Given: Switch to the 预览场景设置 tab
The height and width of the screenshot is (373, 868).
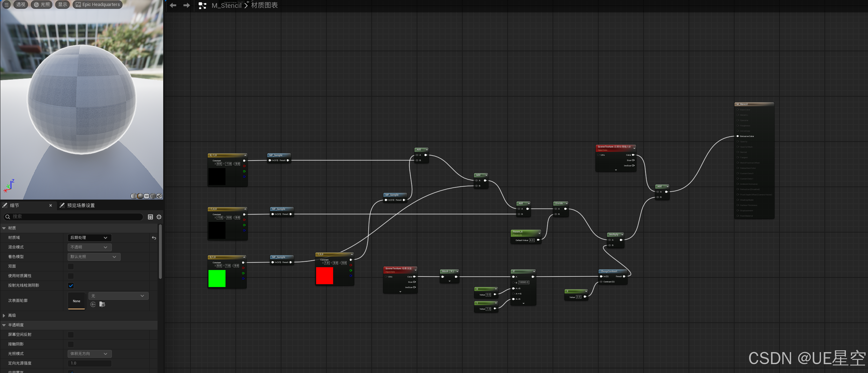Looking at the screenshot, I should (77, 205).
